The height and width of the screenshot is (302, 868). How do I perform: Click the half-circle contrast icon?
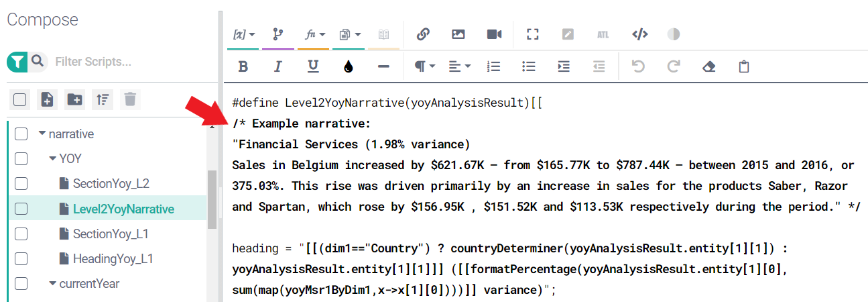coord(674,34)
